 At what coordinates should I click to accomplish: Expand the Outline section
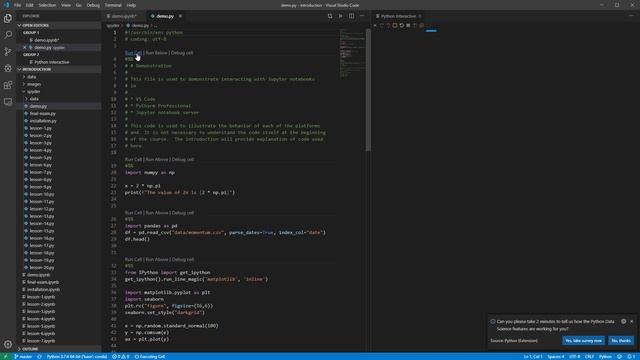(59, 349)
